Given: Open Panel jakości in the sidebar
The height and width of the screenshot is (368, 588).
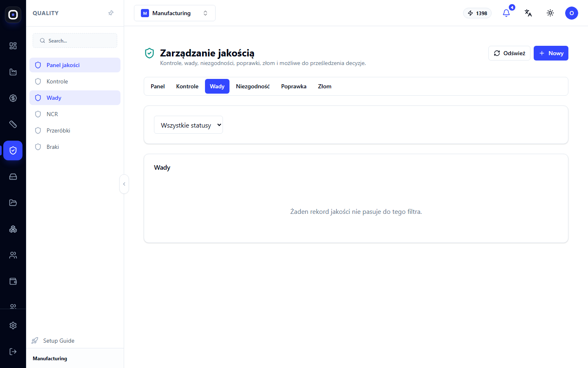Looking at the screenshot, I should coord(75,65).
